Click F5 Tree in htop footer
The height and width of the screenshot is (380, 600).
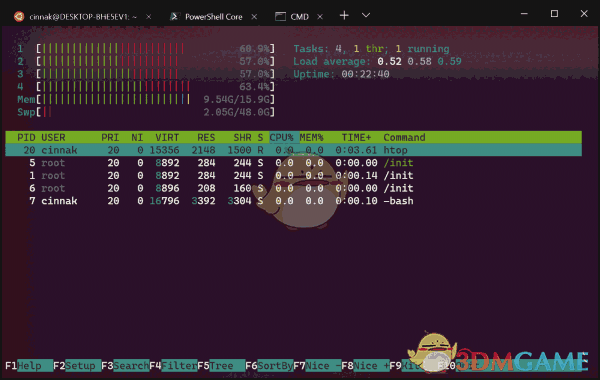pos(221,366)
